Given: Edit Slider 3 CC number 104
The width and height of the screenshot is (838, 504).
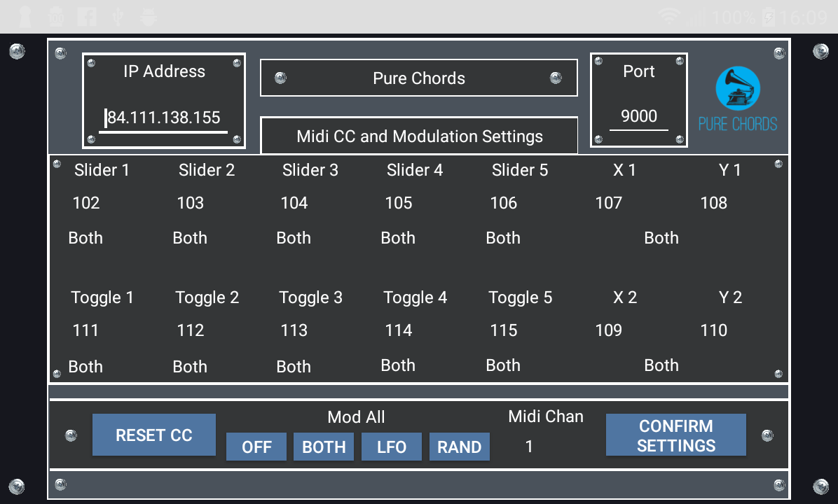Looking at the screenshot, I should [x=294, y=203].
